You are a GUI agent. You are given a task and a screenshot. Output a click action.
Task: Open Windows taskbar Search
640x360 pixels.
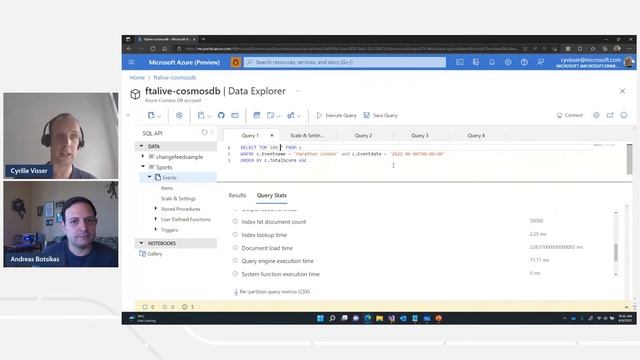[x=332, y=318]
